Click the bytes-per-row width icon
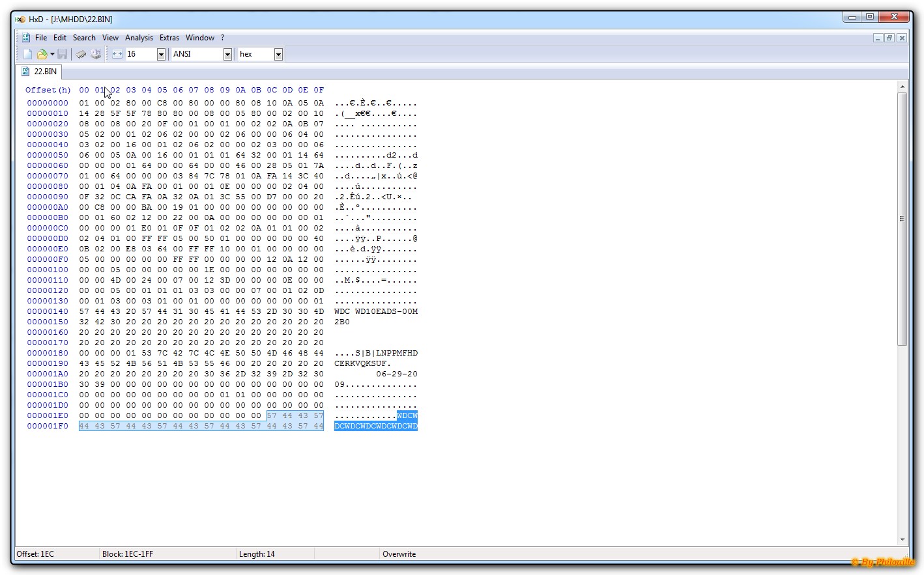Viewport: 924px width, 575px height. 117,54
